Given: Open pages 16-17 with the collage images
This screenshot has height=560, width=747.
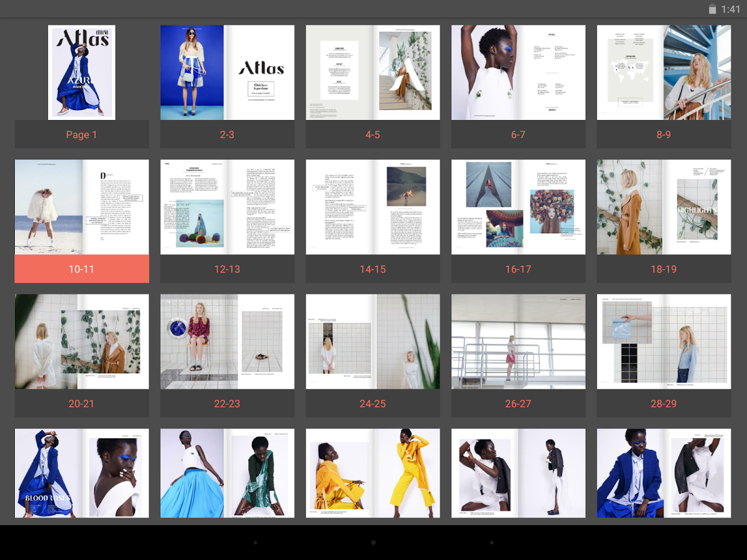Looking at the screenshot, I should pos(518,207).
